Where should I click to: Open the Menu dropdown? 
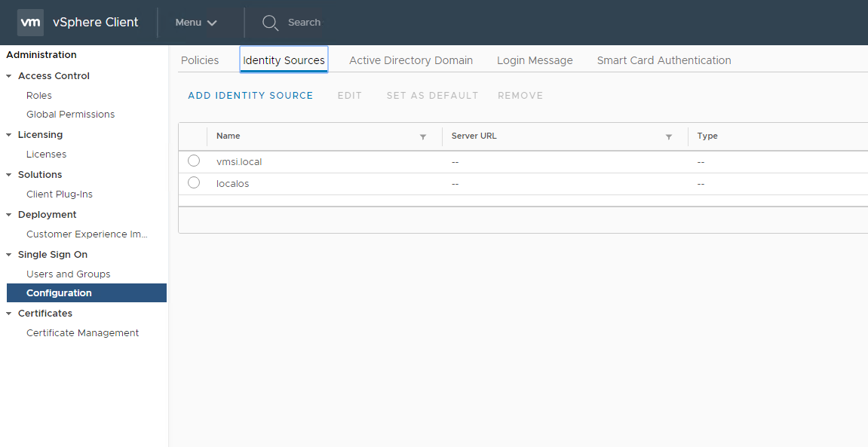(x=196, y=23)
